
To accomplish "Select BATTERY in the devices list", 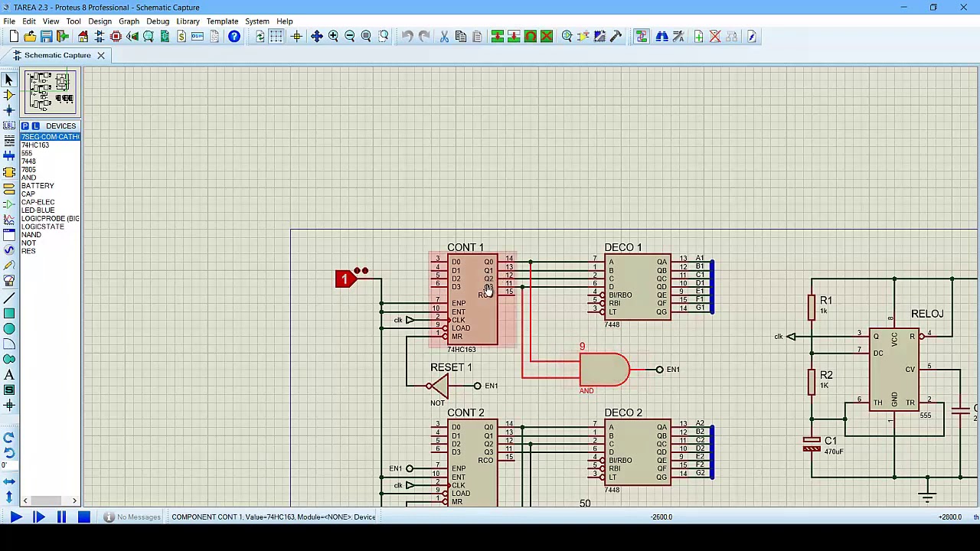I will (x=50, y=186).
